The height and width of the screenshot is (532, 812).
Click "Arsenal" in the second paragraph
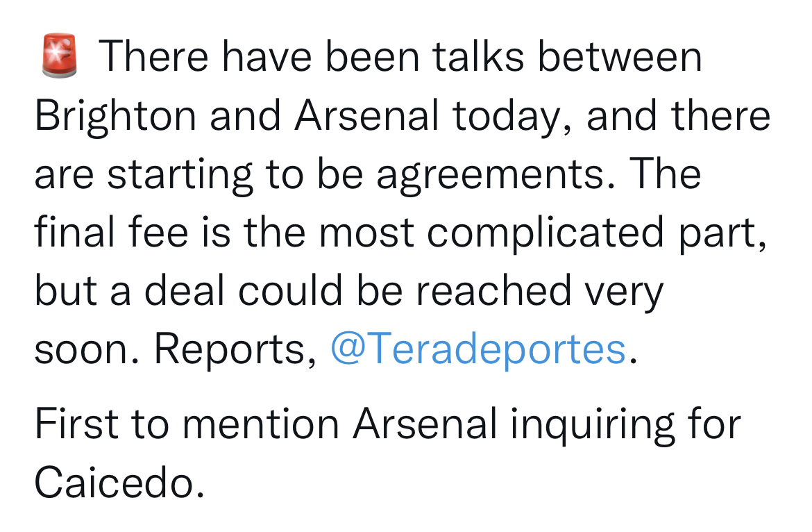[425, 424]
